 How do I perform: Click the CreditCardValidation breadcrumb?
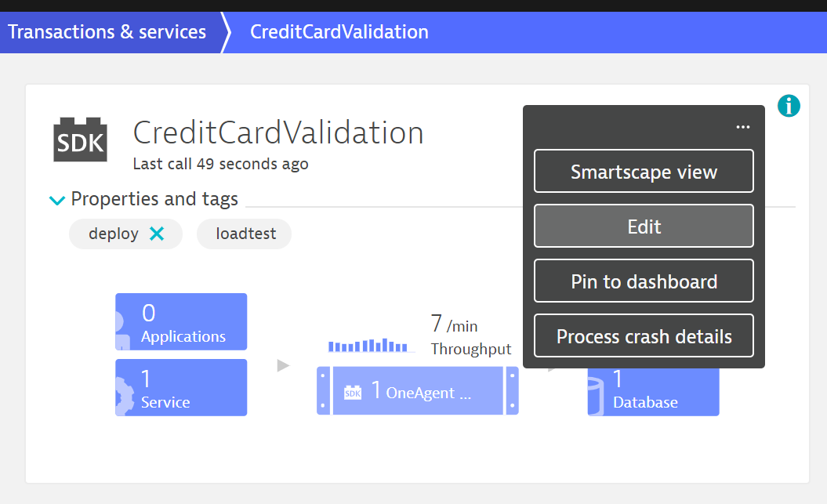(x=339, y=32)
